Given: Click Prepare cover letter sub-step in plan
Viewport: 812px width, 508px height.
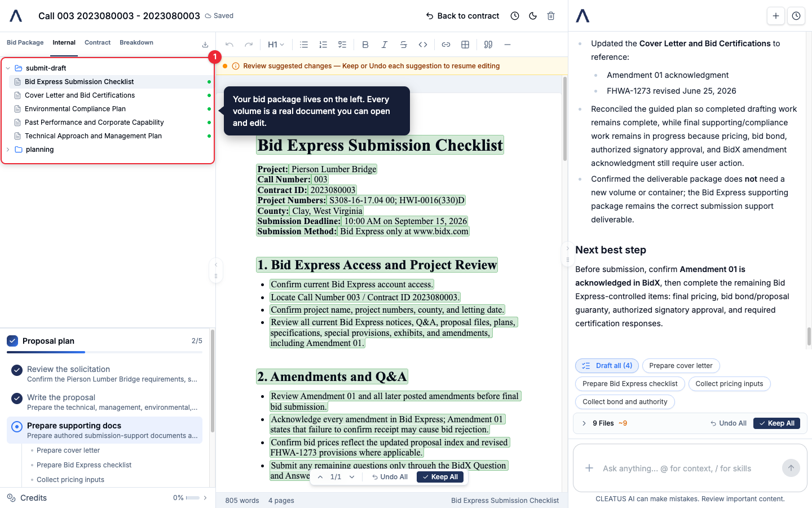Looking at the screenshot, I should tap(68, 450).
